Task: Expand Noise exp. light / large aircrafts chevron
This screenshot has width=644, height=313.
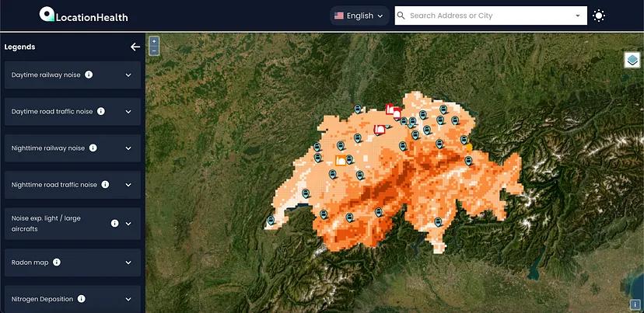Action: 128,224
